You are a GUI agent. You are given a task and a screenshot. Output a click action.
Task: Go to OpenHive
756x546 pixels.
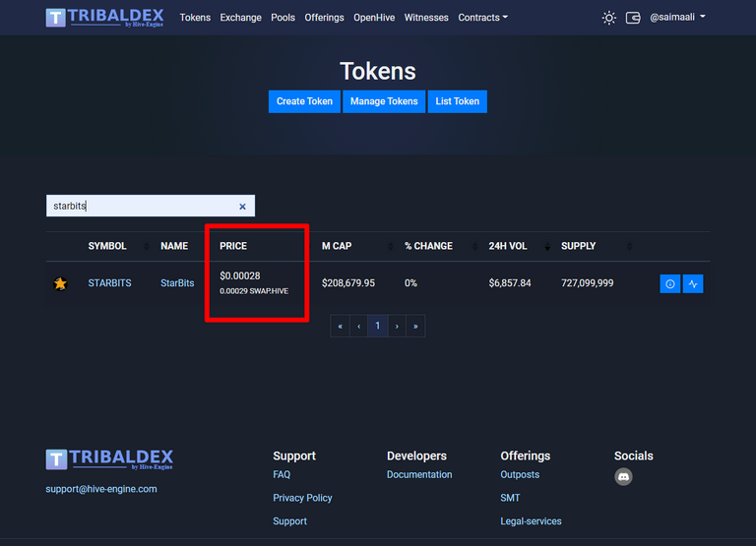point(374,18)
